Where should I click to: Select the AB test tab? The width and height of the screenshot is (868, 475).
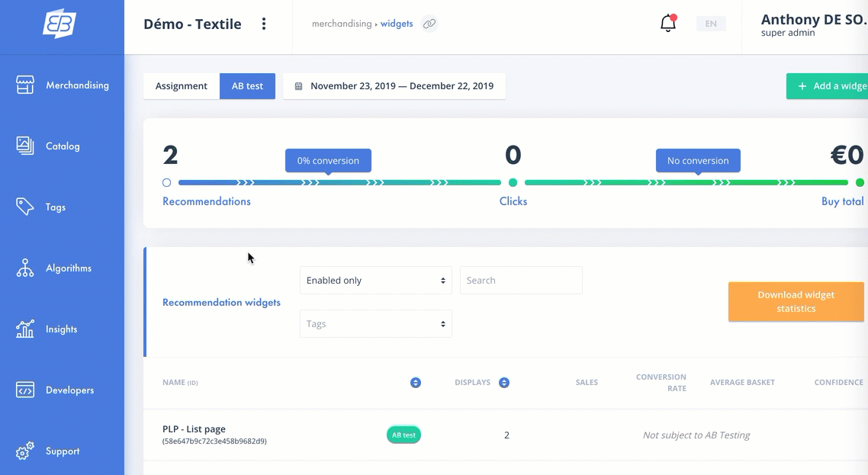pyautogui.click(x=247, y=86)
